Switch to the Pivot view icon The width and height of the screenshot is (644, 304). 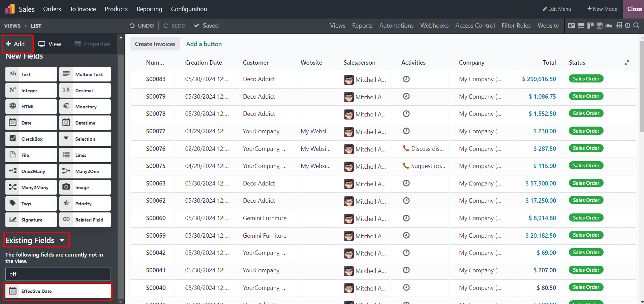[x=619, y=26]
